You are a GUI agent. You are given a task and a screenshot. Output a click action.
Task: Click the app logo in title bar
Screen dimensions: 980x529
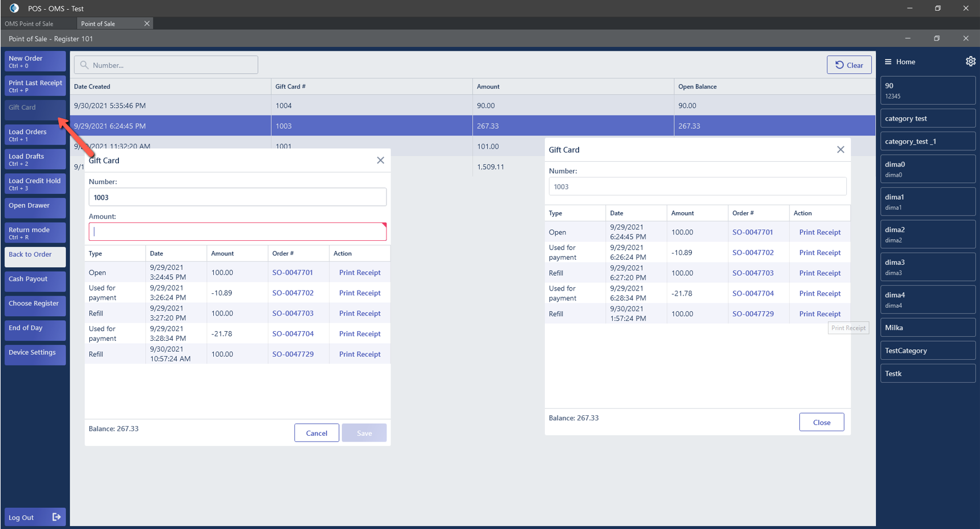point(14,8)
